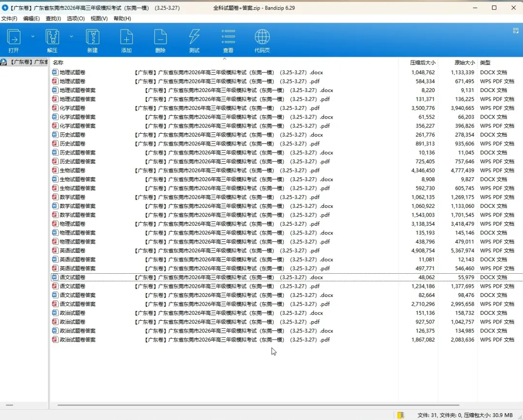This screenshot has width=523, height=420.
Task: Select the 化学试题卷答案 .pdf file row
Action: pos(287,126)
